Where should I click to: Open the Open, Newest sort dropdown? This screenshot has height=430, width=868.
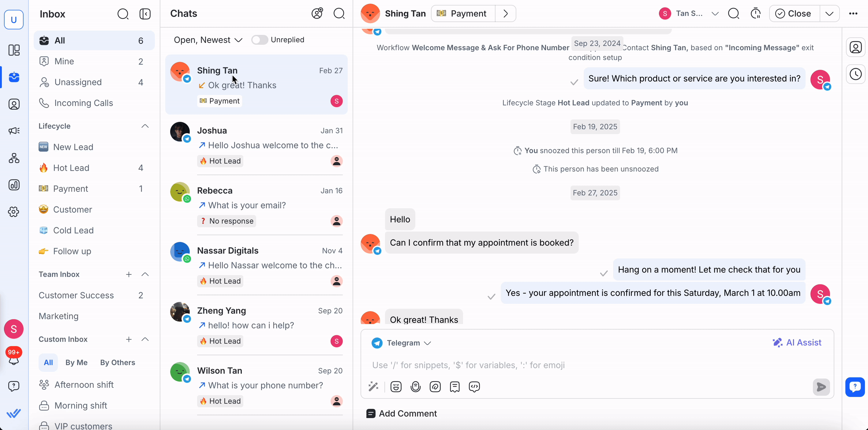[x=208, y=40]
